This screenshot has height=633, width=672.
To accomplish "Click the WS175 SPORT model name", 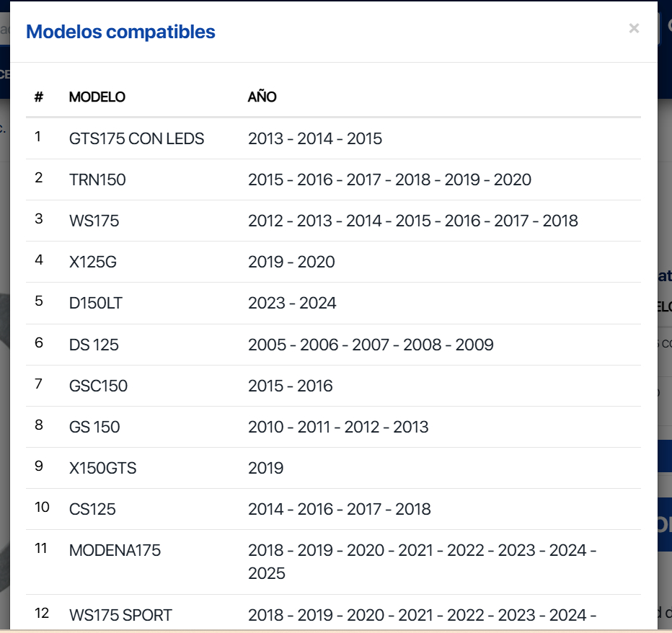I will (120, 616).
